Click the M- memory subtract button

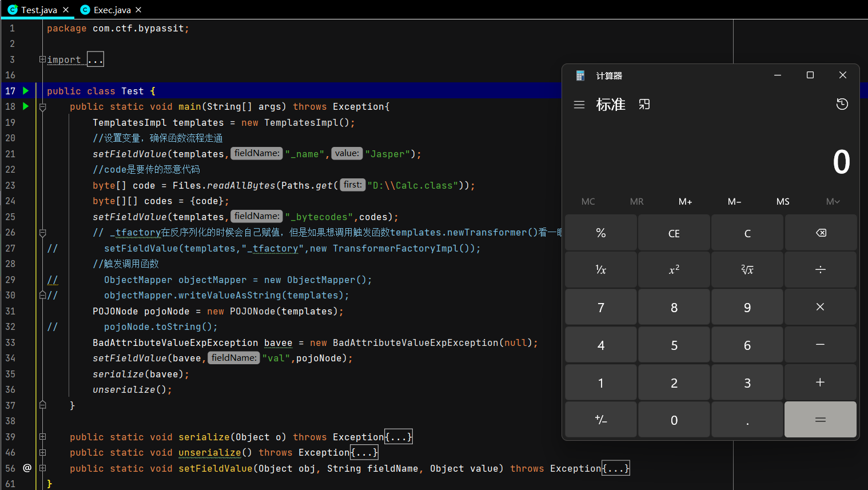[734, 201]
